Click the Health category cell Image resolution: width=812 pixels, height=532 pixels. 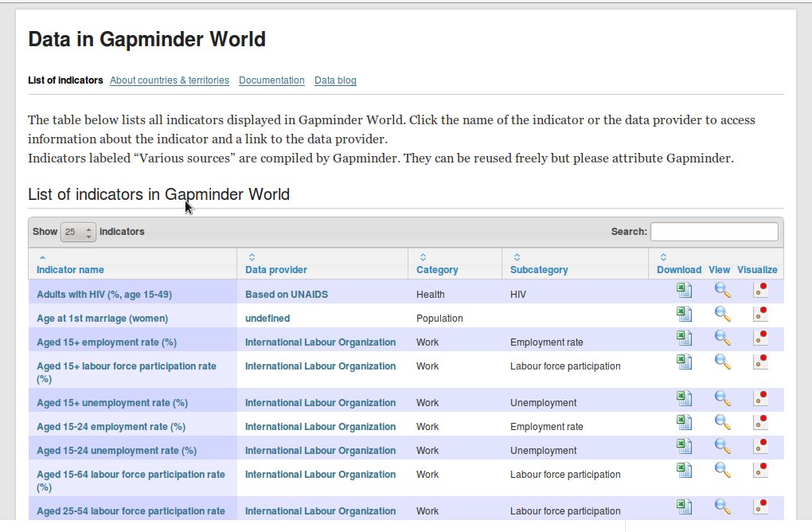[x=455, y=291]
